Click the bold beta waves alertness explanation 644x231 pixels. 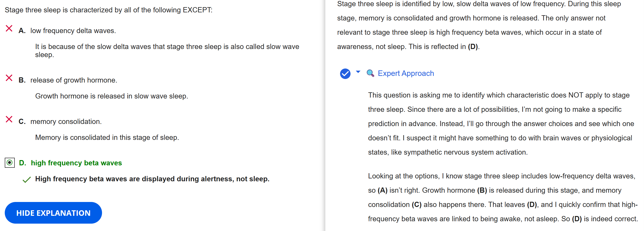[152, 179]
